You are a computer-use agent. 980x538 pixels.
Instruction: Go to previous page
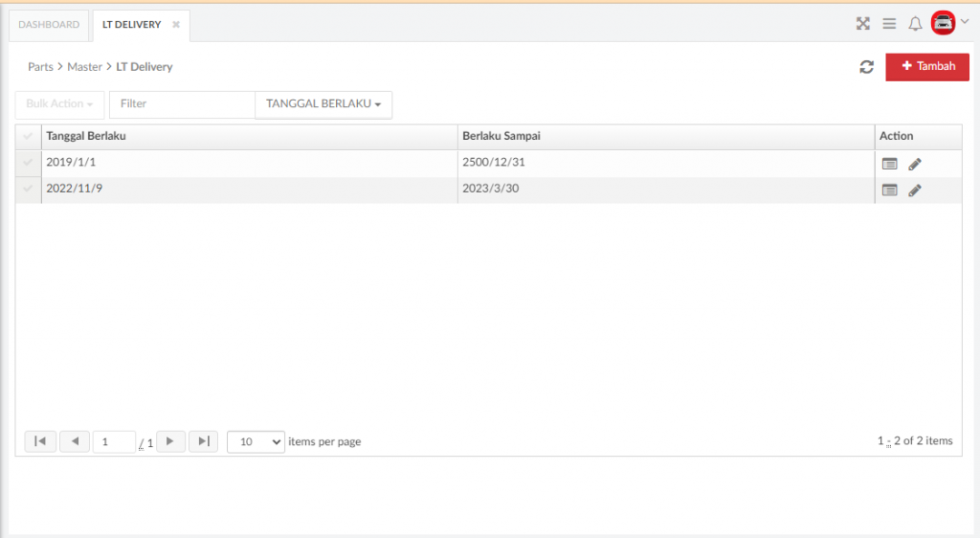point(75,441)
